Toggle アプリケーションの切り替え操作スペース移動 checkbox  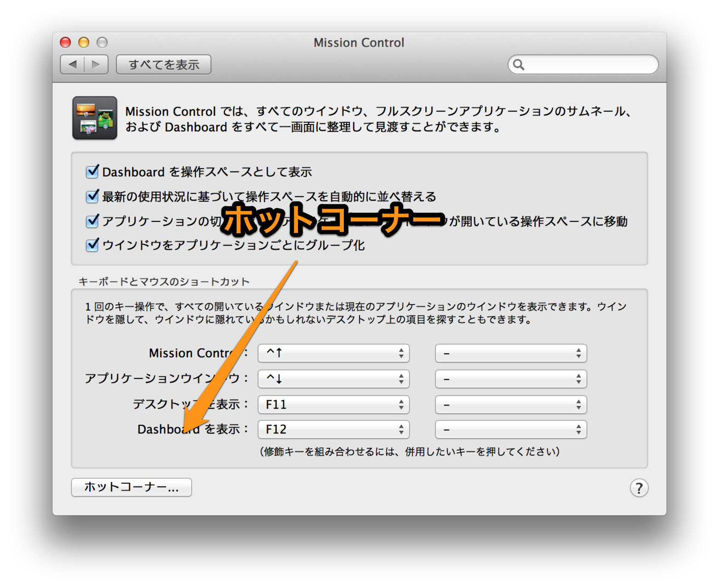tap(92, 221)
